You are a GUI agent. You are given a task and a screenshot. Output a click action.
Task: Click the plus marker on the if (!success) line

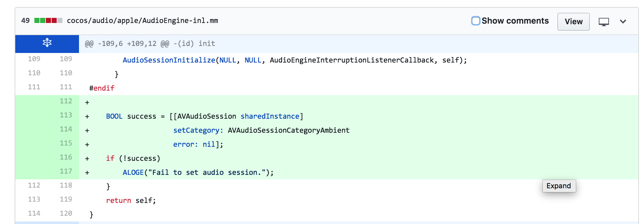87,159
